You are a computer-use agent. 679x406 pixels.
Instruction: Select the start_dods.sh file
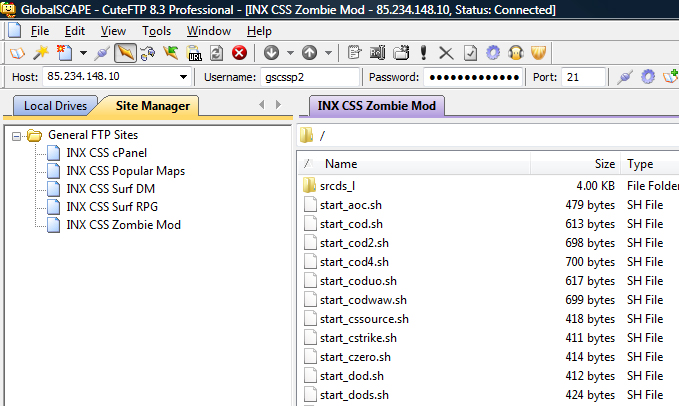click(x=354, y=395)
